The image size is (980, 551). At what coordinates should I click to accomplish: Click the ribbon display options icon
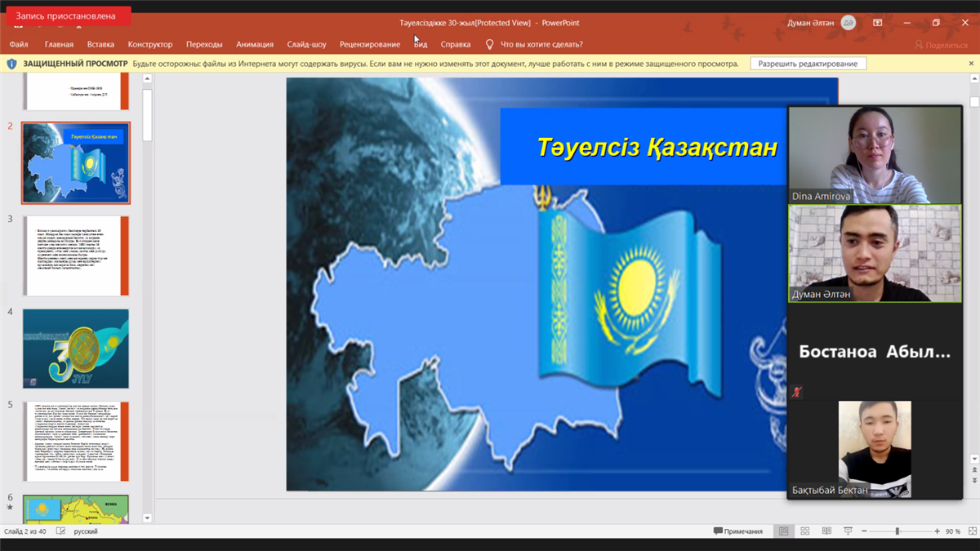click(x=878, y=23)
